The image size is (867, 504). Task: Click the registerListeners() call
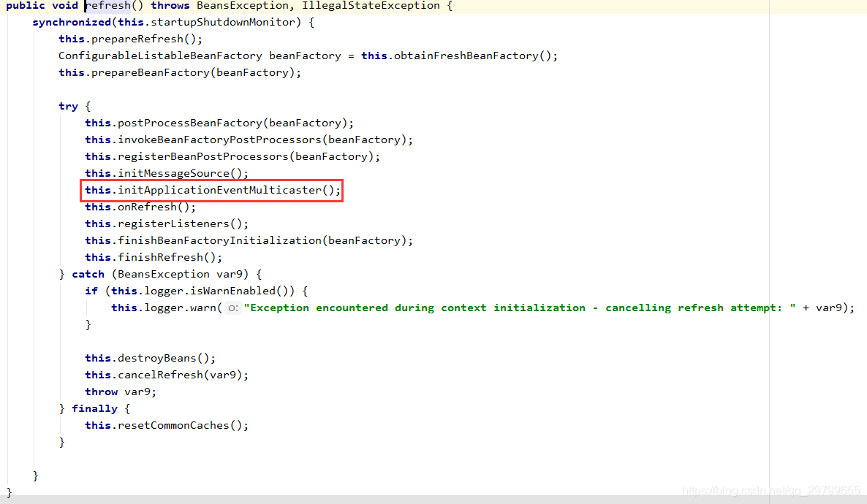click(180, 224)
